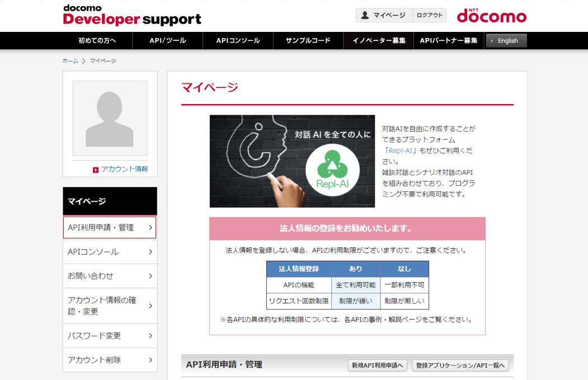The image size is (588, 380).
Task: Open the Repl-AI text link
Action: (400, 151)
